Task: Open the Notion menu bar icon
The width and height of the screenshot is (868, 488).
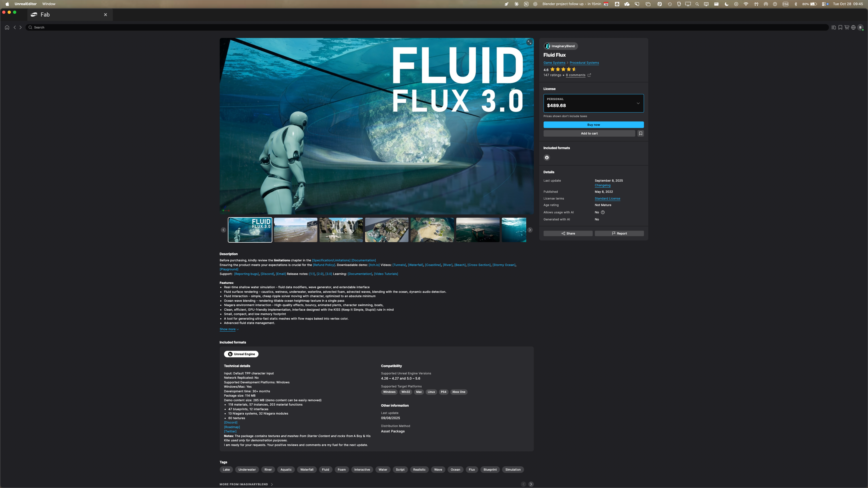Action: [526, 4]
